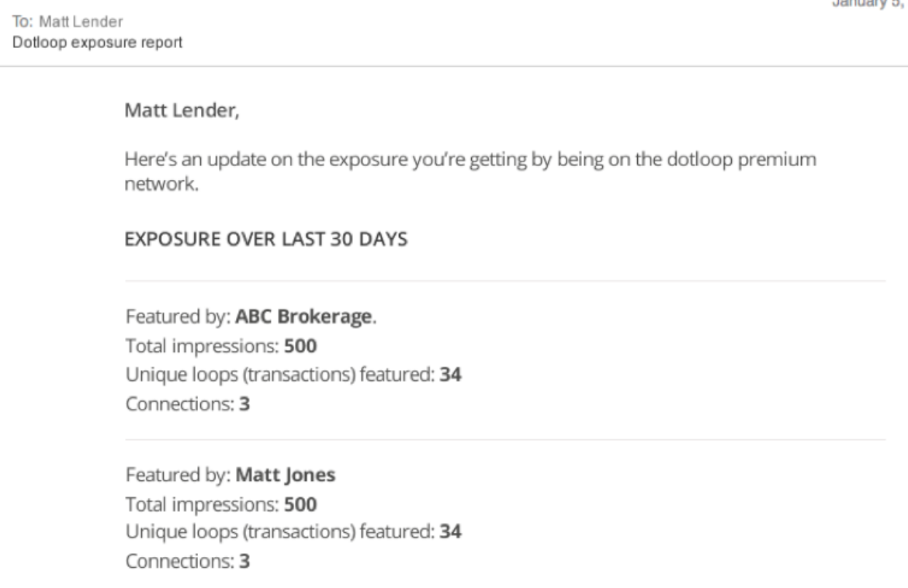Click the divider line below the exposure heading
908x588 pixels.
[x=504, y=280]
